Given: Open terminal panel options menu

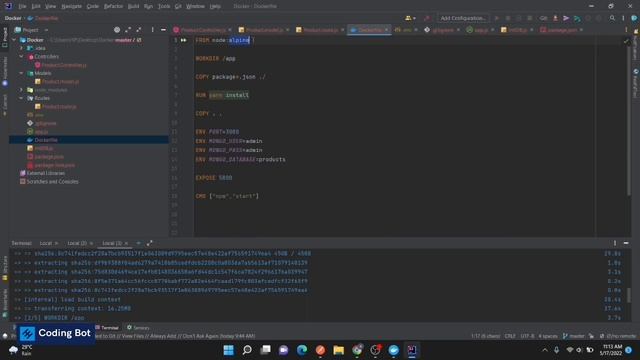Looking at the screenshot, I should pos(615,243).
